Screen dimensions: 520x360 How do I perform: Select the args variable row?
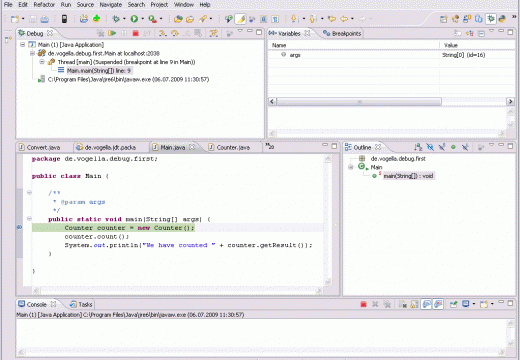pos(391,55)
